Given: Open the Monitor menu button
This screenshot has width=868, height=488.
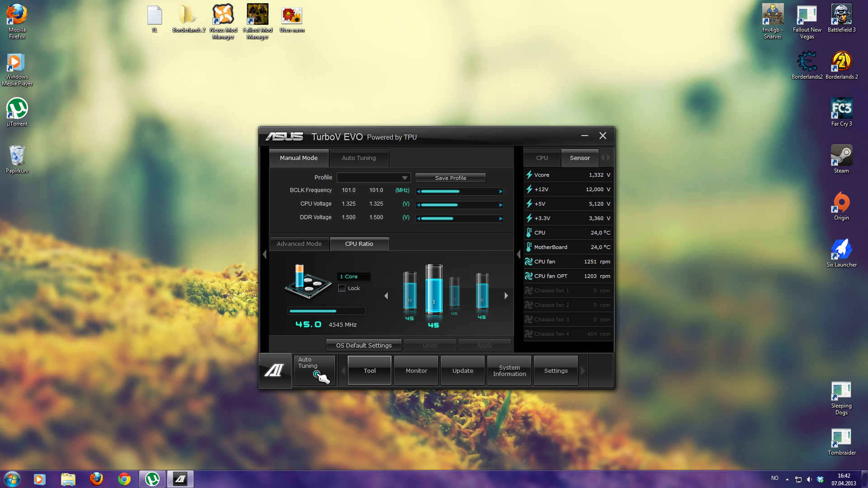Looking at the screenshot, I should (x=416, y=371).
